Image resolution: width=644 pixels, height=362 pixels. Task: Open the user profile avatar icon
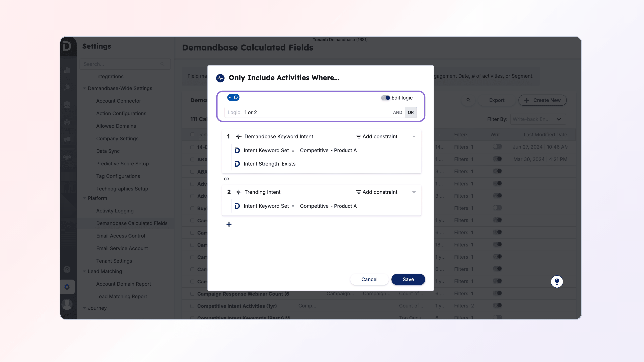point(67,304)
